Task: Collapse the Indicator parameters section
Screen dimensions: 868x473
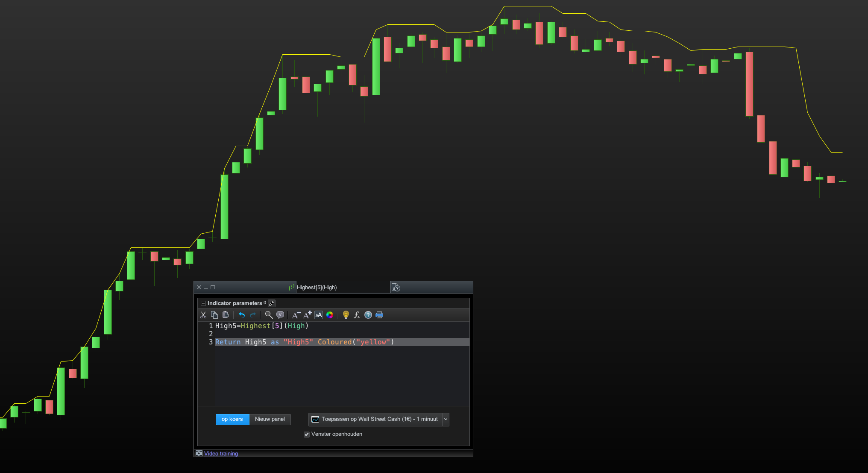Action: coord(203,303)
